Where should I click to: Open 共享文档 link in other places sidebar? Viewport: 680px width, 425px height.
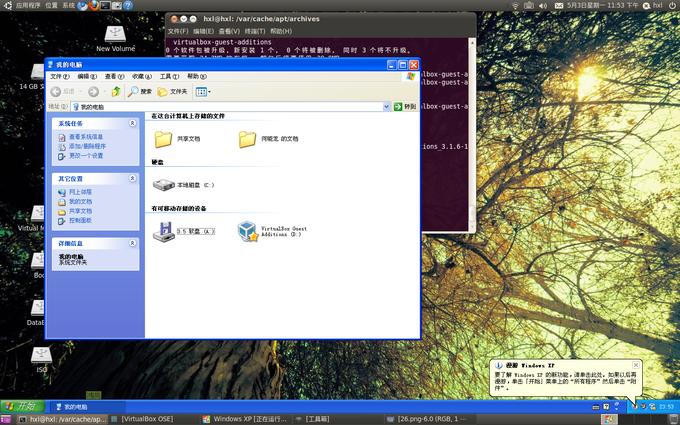[80, 211]
